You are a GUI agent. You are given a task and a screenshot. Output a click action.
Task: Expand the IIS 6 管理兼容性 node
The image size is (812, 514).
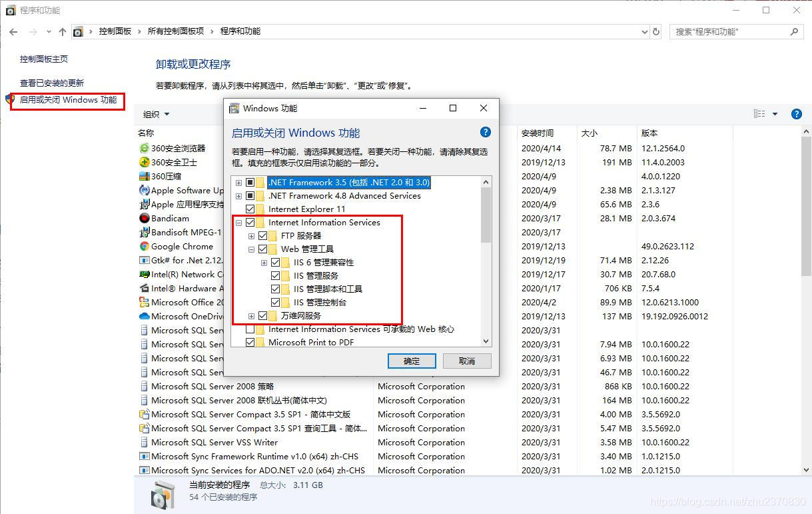264,262
